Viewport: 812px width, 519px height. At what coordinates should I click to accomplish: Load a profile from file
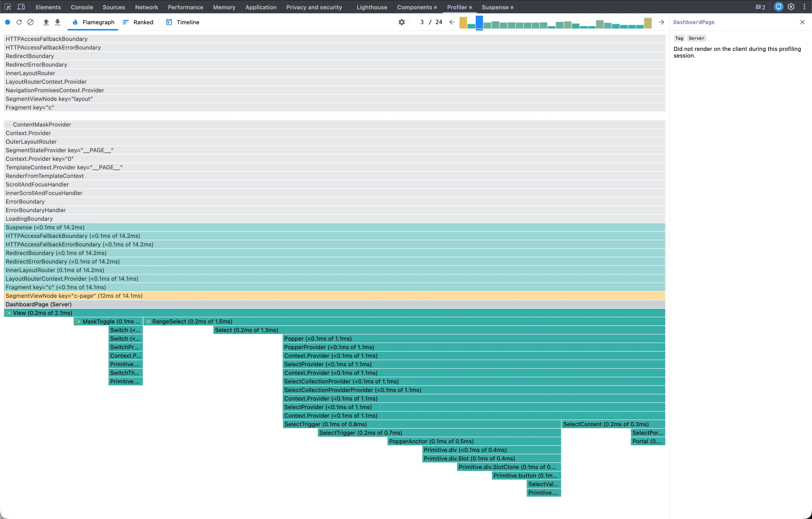46,22
